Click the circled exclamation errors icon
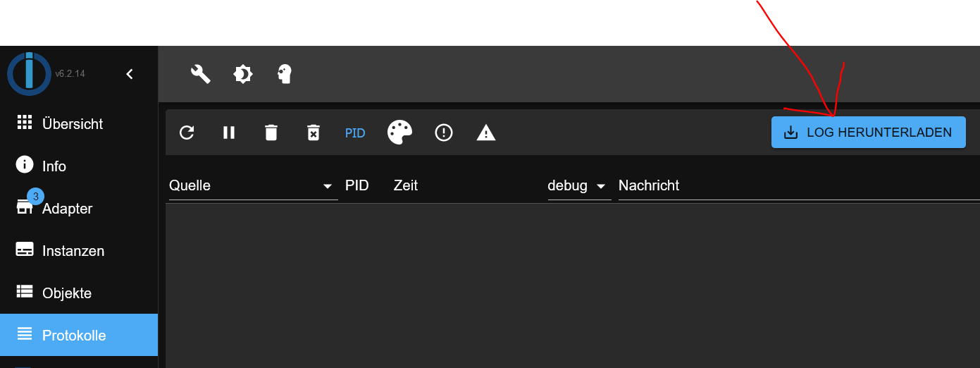The height and width of the screenshot is (368, 980). [x=444, y=133]
